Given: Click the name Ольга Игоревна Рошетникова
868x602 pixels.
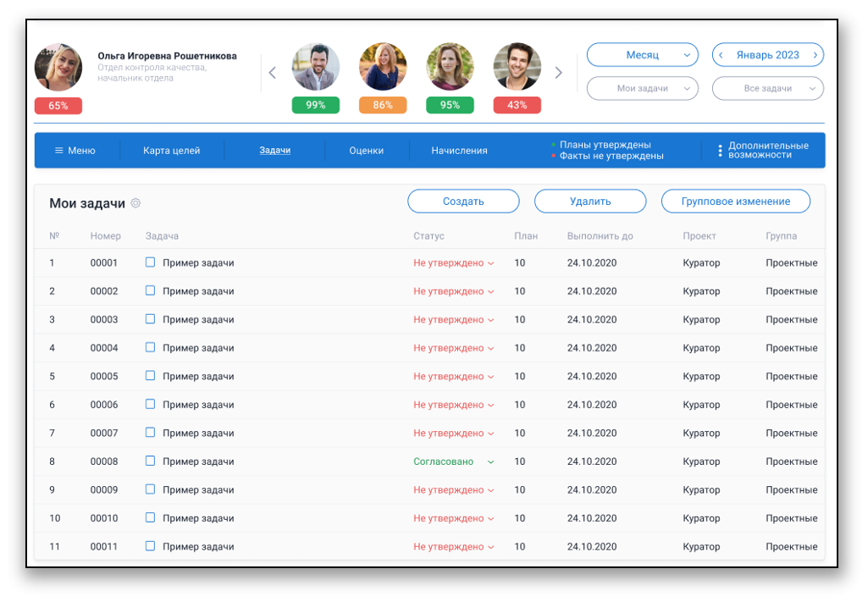Looking at the screenshot, I should coord(167,56).
